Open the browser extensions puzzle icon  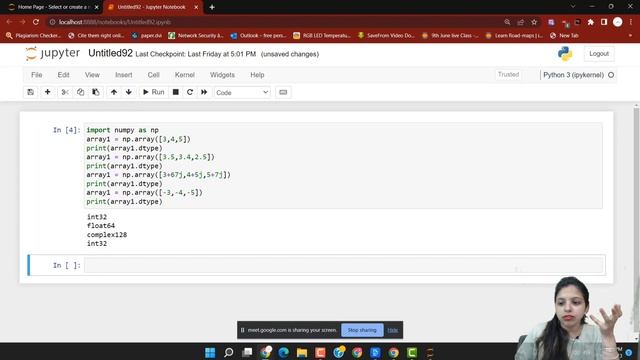590,22
